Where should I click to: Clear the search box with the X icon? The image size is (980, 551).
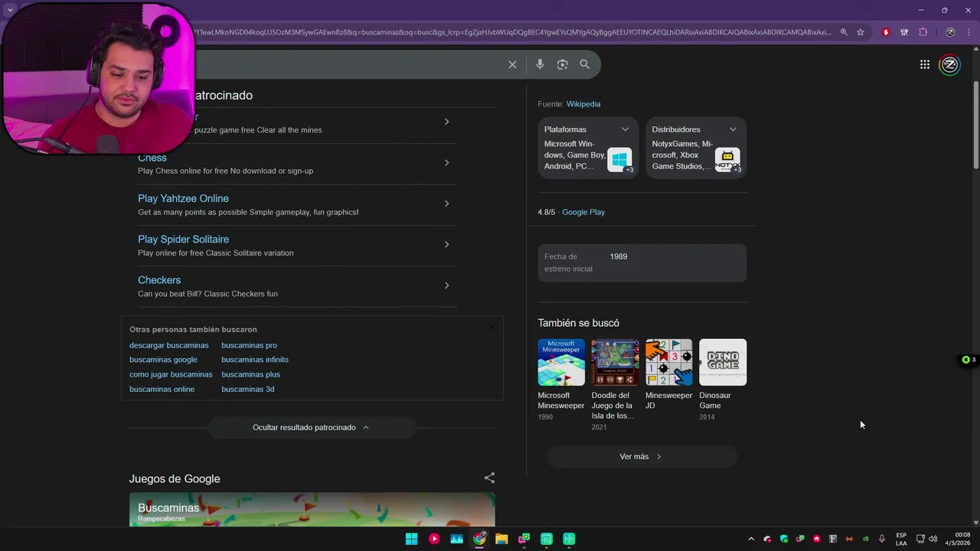512,64
